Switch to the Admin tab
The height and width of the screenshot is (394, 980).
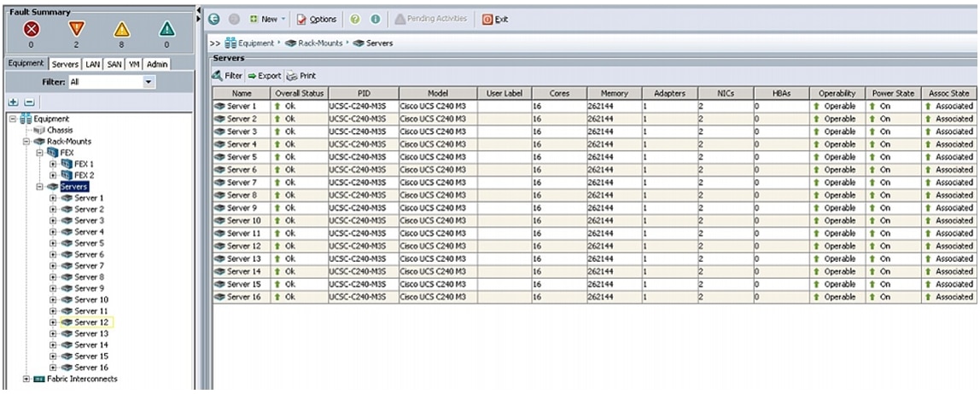[x=157, y=64]
